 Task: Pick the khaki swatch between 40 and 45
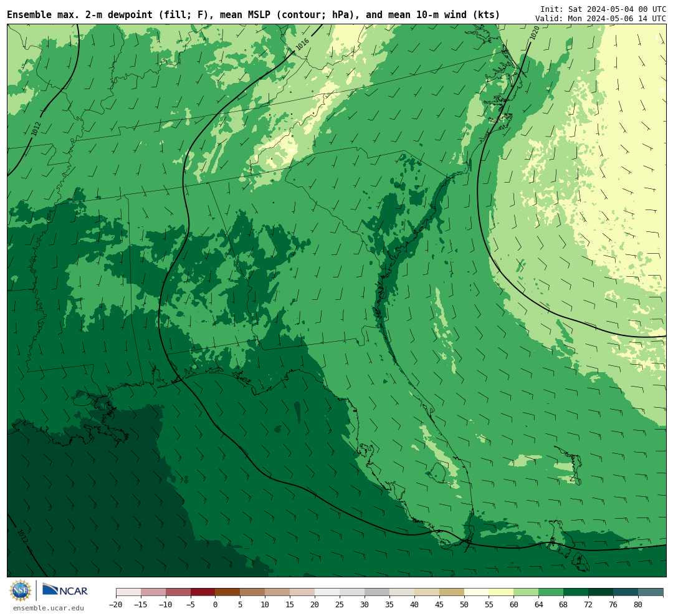point(427,592)
